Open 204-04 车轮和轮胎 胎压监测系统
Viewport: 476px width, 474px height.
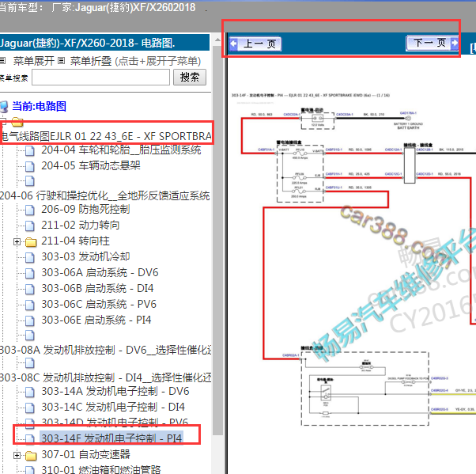(121, 150)
